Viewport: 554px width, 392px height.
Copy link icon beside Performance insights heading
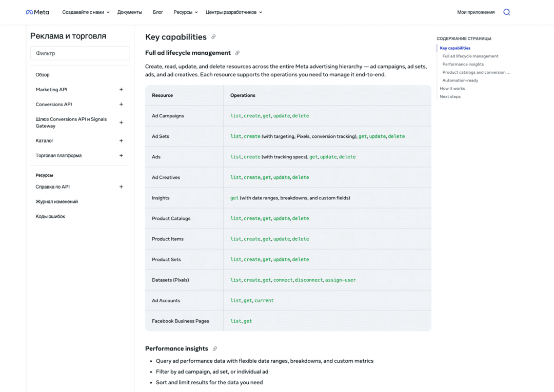pyautogui.click(x=215, y=348)
